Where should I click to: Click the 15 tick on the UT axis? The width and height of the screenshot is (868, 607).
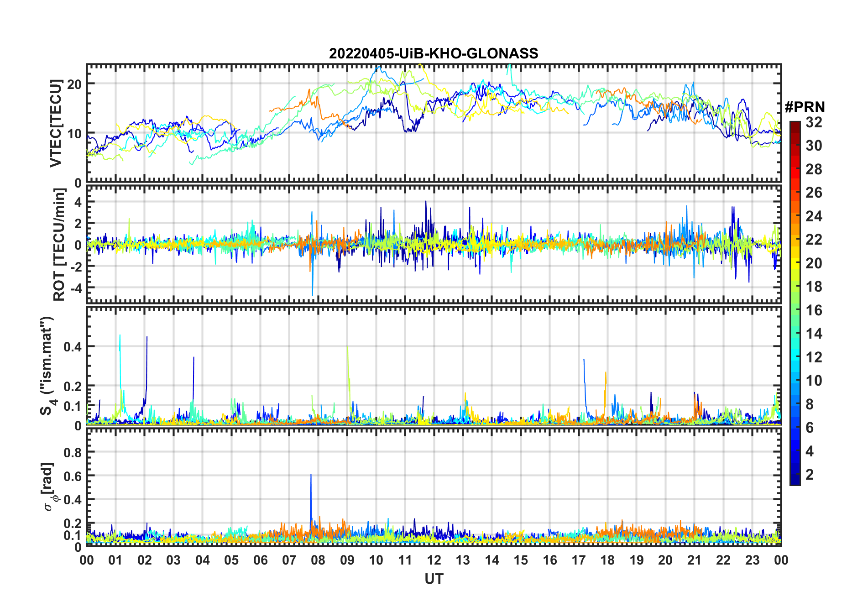(521, 560)
